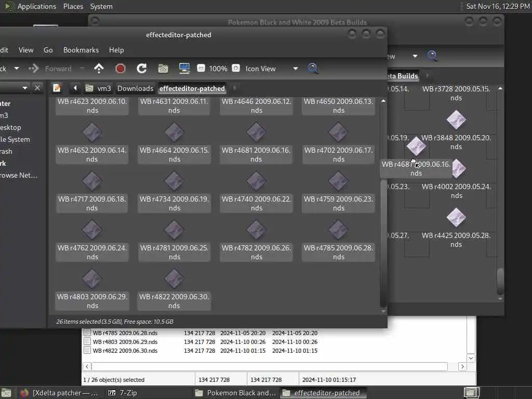Select the WB r4822 2009.06.30.nds file icon
The image size is (532, 399).
pos(175,279)
